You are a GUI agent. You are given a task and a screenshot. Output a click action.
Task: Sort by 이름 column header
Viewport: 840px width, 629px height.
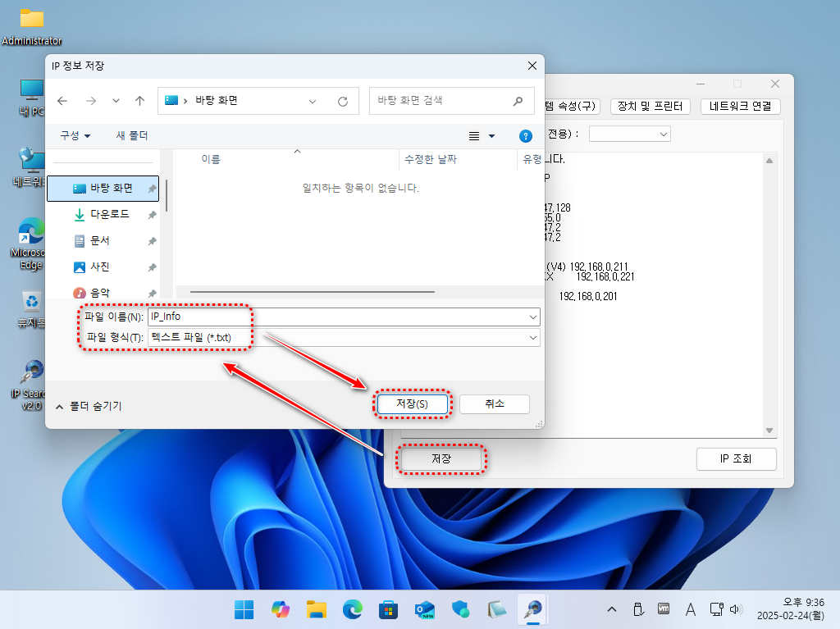coord(211,159)
